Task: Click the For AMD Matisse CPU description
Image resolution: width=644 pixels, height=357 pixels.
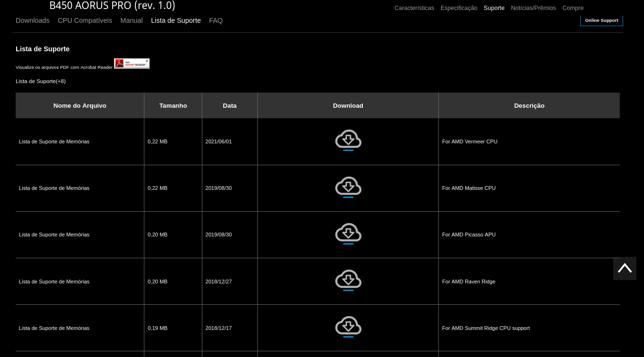Action: 469,188
